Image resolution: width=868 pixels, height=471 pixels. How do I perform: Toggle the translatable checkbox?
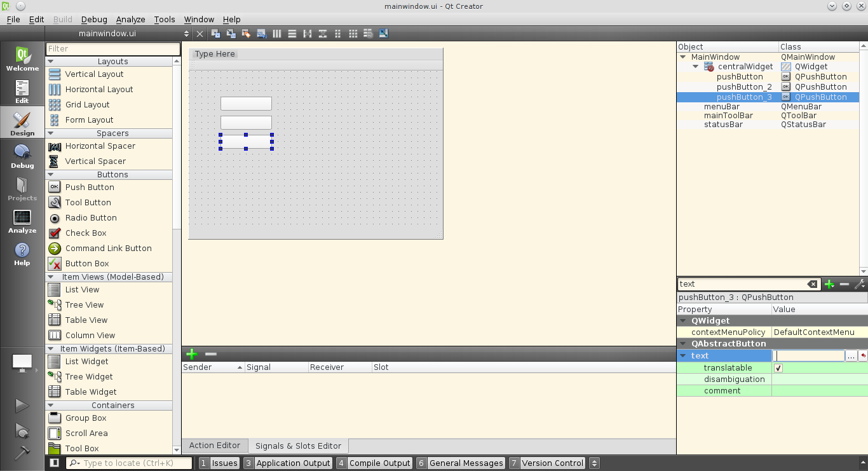[778, 368]
